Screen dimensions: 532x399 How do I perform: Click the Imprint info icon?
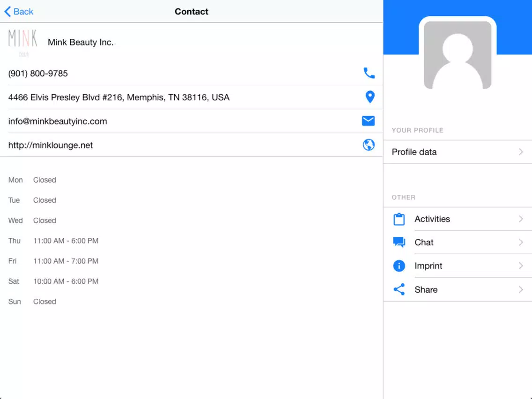[399, 266]
